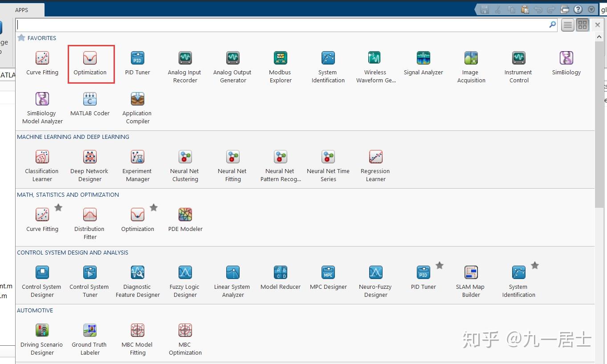Switch to the APPS tab
The image size is (607, 364).
point(22,9)
